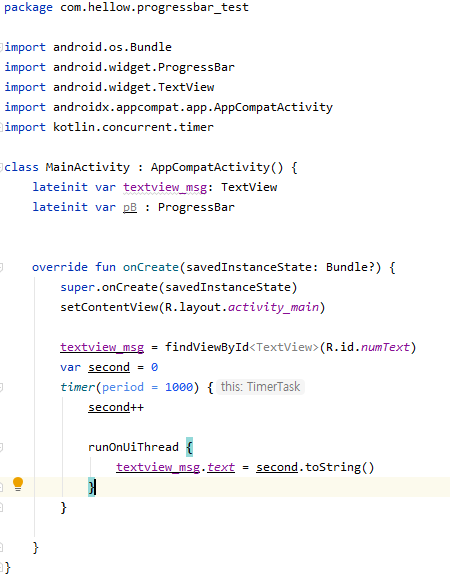Click the activity_main layout reference
This screenshot has height=588, width=450.
pos(273,308)
